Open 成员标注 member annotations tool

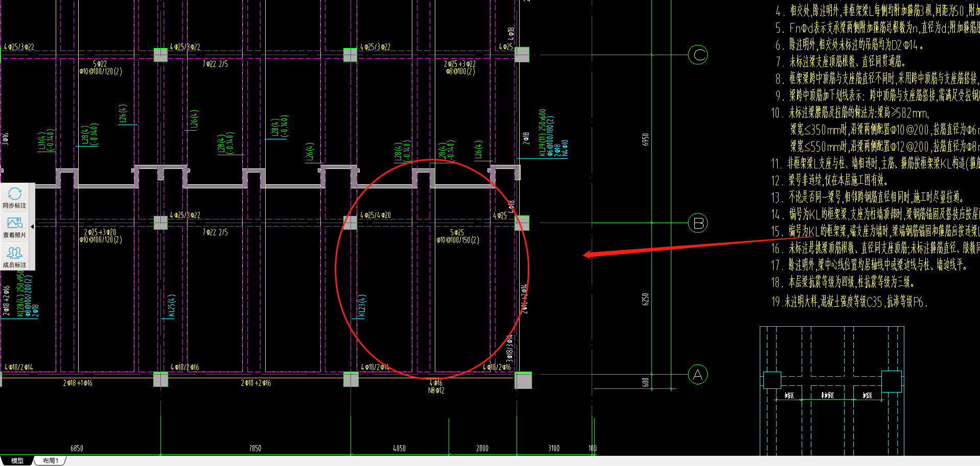(14, 257)
